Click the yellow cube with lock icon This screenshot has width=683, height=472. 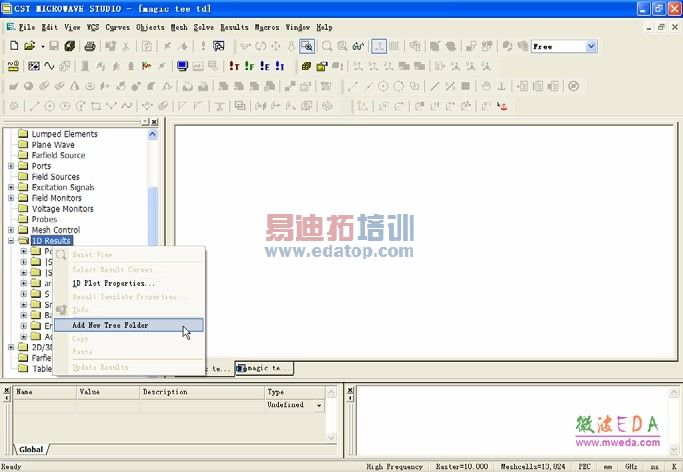coord(322,66)
